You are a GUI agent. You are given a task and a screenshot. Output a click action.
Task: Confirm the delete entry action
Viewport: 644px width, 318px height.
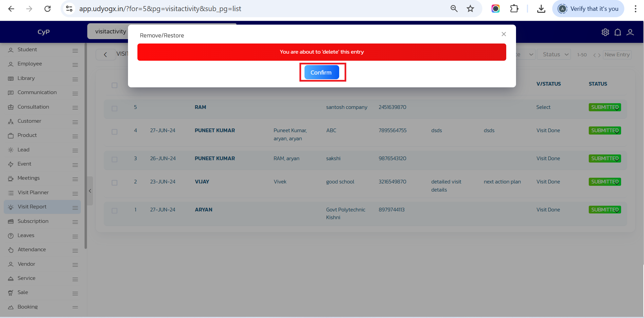321,73
